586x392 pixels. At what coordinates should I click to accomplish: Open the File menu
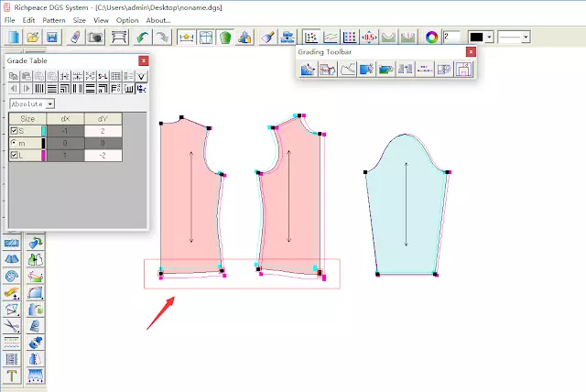9,20
